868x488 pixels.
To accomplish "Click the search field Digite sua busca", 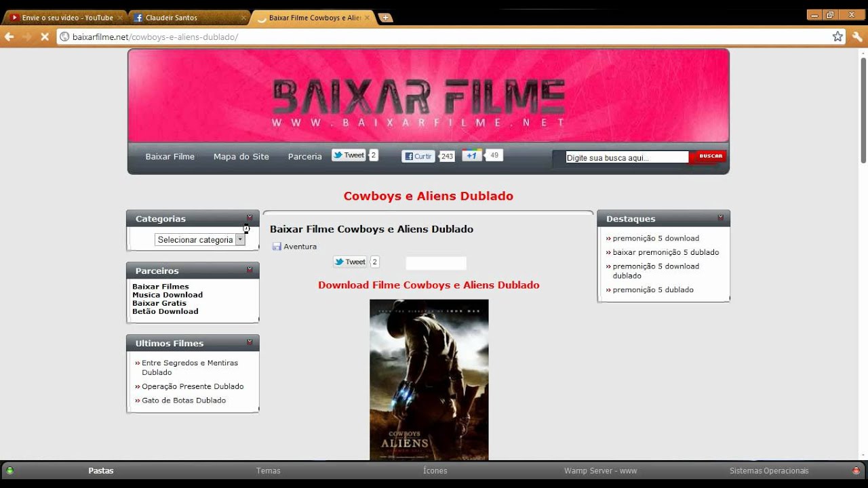I will coord(627,157).
